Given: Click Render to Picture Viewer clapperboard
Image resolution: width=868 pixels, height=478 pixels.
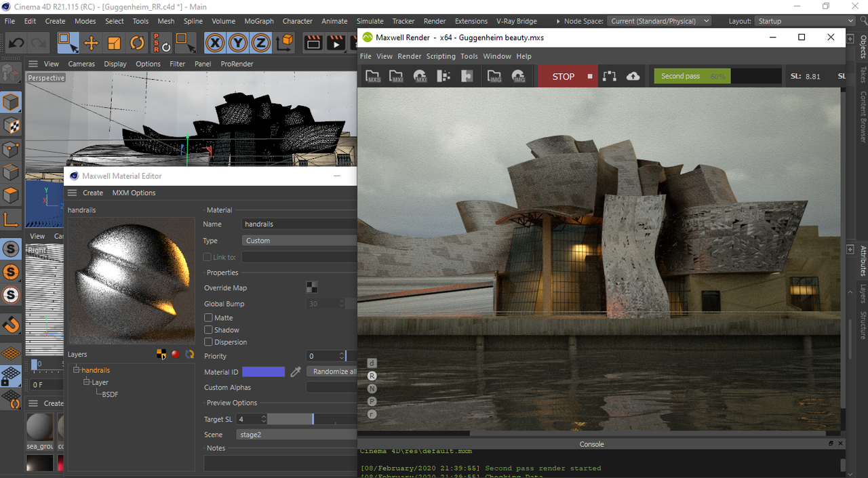Looking at the screenshot, I should pos(336,43).
